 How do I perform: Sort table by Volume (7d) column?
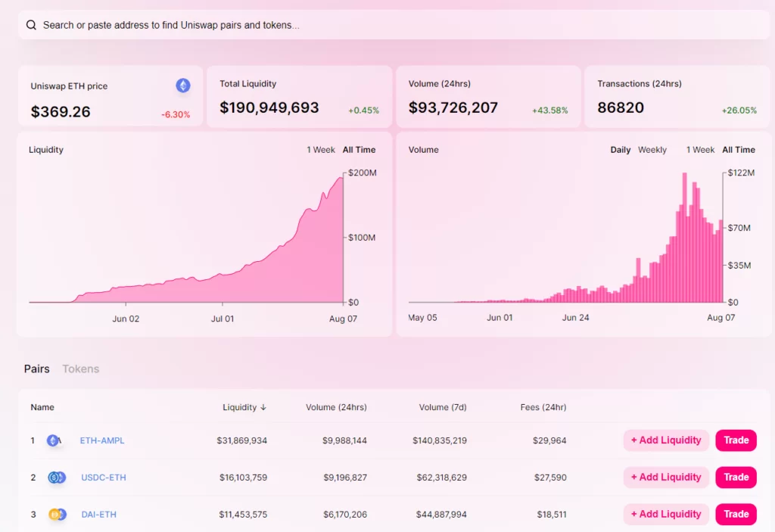[x=443, y=407]
